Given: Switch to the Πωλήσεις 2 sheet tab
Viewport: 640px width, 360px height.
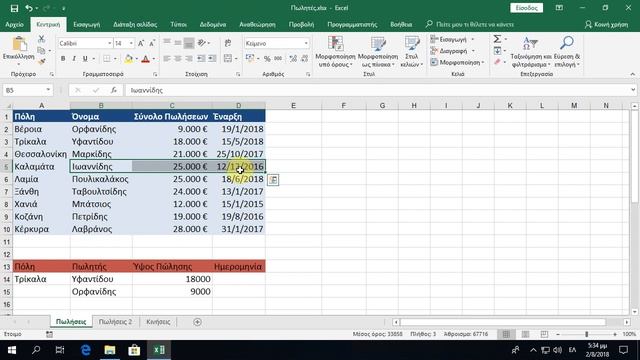Looking at the screenshot, I should (116, 322).
